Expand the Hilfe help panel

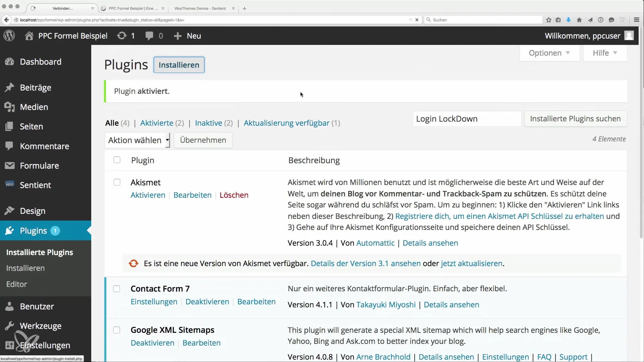[x=605, y=53]
